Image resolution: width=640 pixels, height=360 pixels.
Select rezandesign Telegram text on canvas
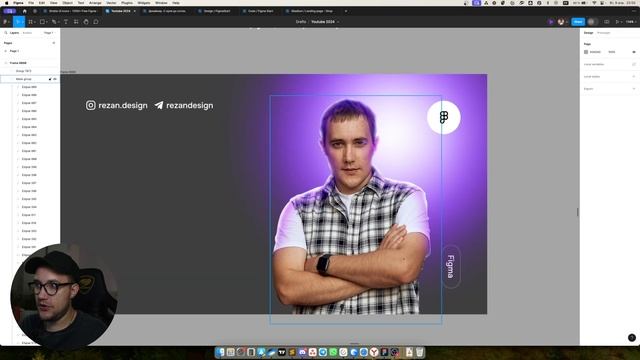tap(189, 105)
